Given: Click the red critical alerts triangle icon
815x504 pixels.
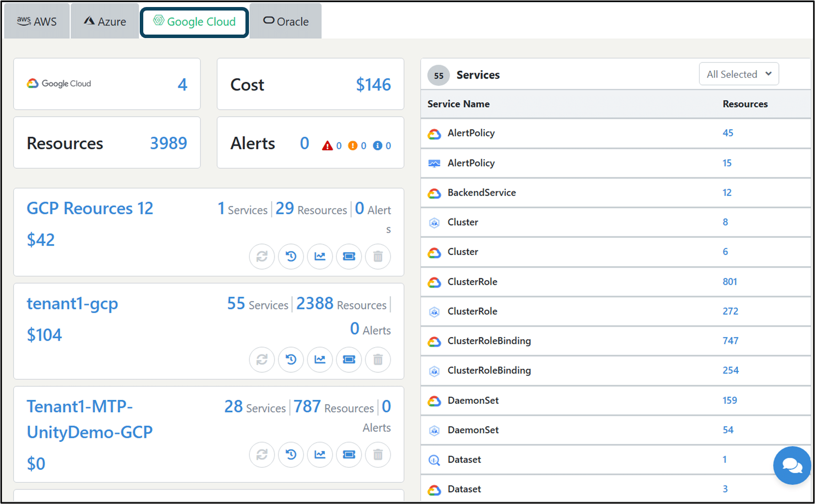Looking at the screenshot, I should pyautogui.click(x=328, y=146).
